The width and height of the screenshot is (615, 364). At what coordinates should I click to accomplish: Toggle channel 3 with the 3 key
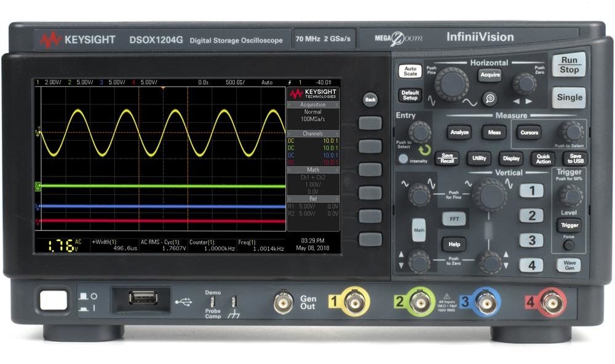click(531, 240)
